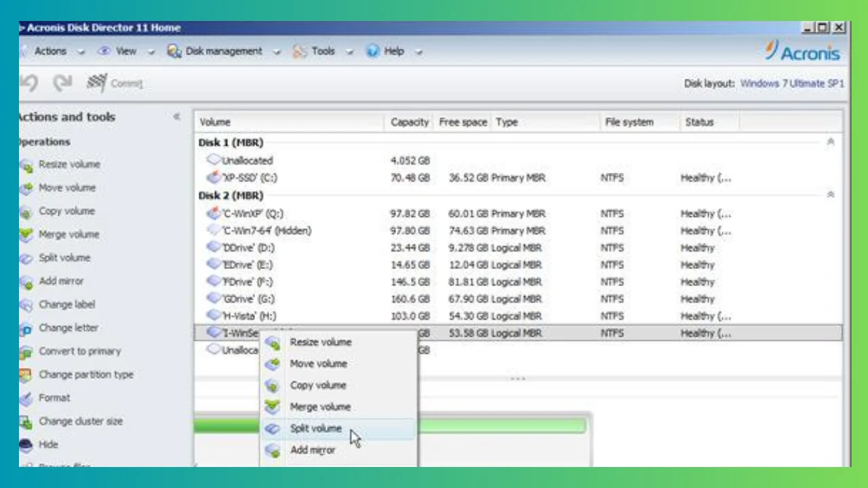
Task: Collapse the Disk 2 (MBR) group
Action: coord(831,195)
